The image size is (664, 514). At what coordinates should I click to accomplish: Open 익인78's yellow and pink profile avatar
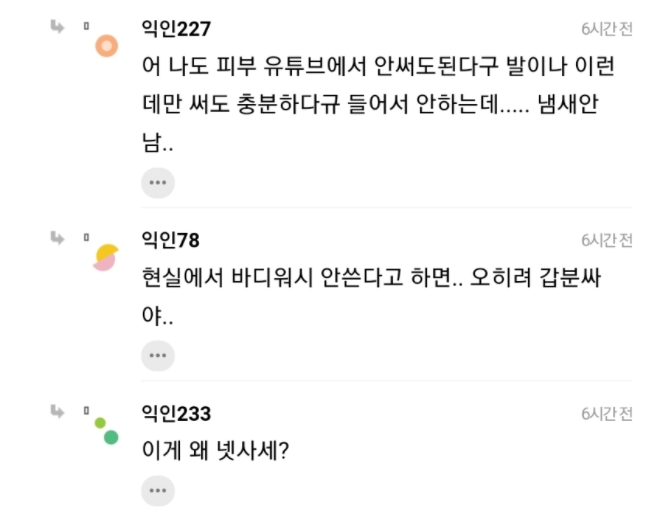point(106,257)
